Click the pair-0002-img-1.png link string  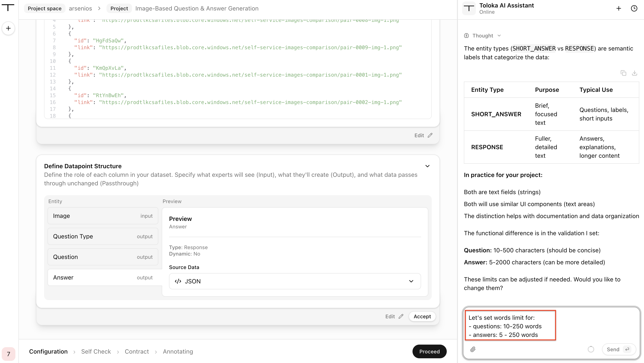click(x=250, y=102)
